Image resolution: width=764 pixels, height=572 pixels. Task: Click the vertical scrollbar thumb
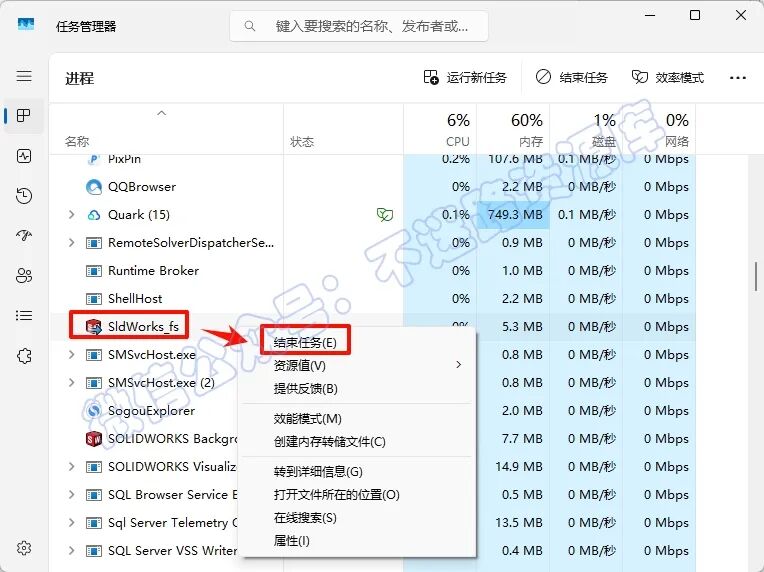(756, 276)
